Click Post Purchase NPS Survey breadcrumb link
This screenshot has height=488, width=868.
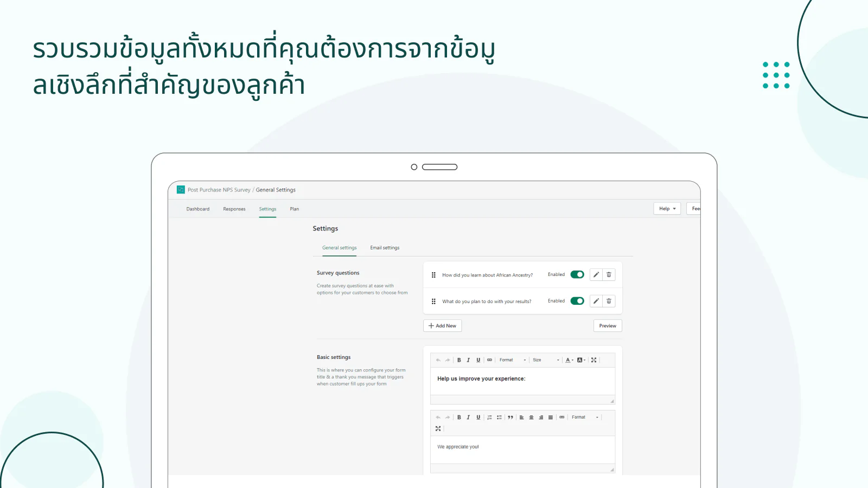(219, 190)
